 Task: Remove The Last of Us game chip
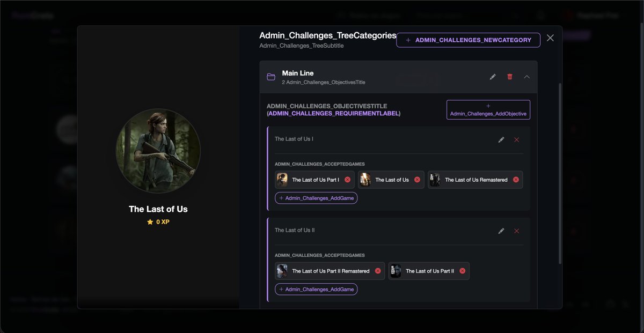[x=417, y=180]
